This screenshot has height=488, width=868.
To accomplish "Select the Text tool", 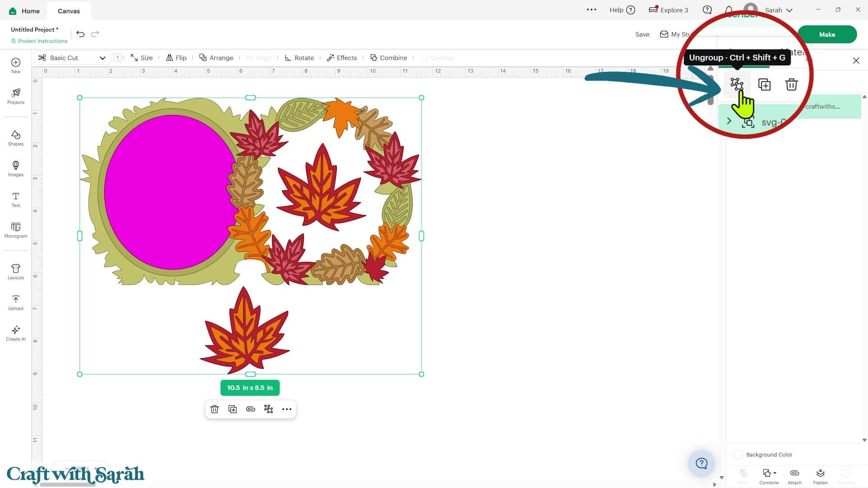I will [x=15, y=199].
